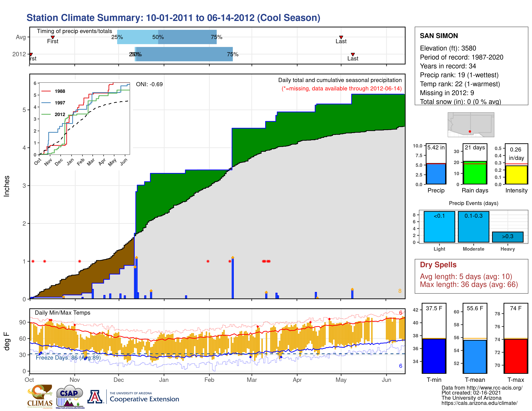Click the 1997 legend entry in inset
The width and height of the screenshot is (532, 411).
pyautogui.click(x=53, y=103)
